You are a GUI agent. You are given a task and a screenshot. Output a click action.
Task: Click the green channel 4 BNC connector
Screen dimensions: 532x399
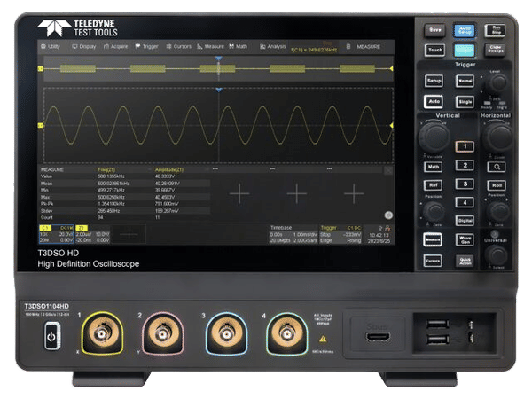(287, 334)
